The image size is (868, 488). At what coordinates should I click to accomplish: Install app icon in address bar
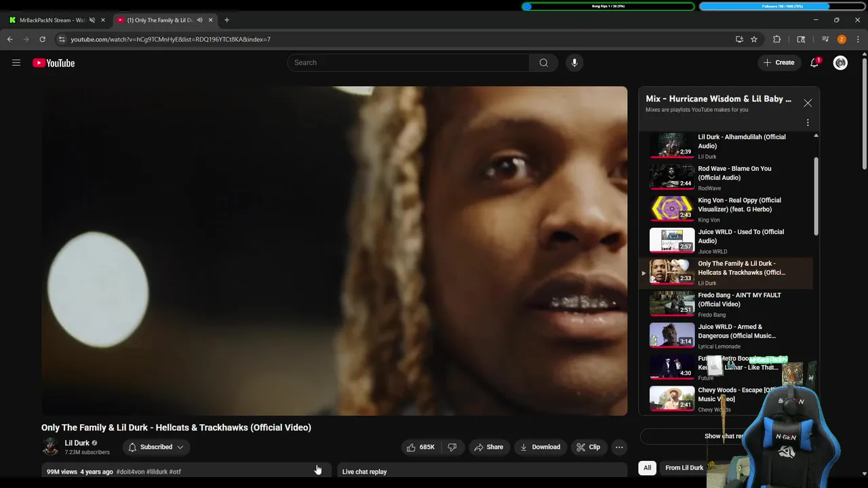(x=739, y=39)
